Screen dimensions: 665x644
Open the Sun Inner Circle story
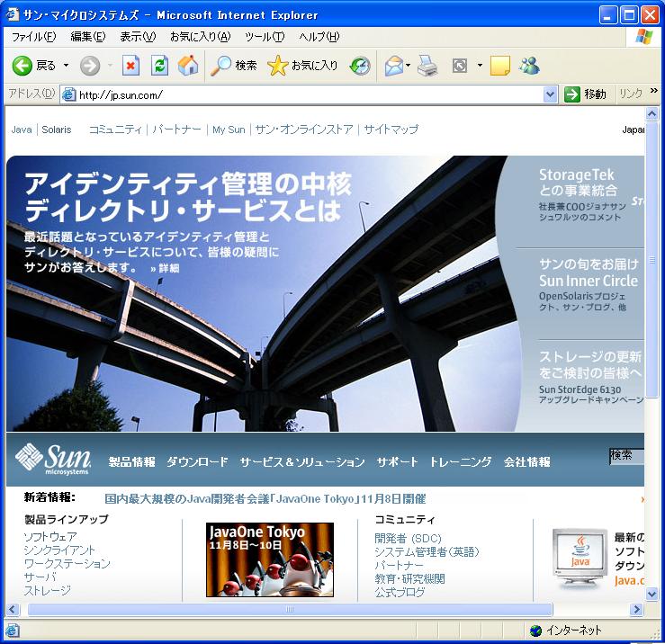pos(589,273)
